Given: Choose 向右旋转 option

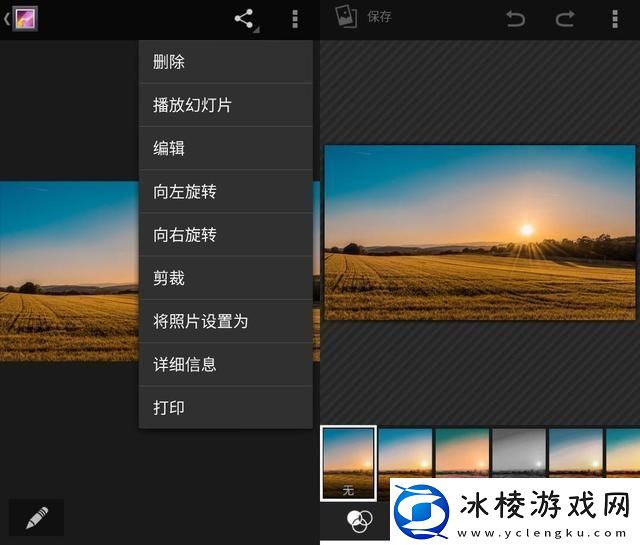Looking at the screenshot, I should click(x=226, y=235).
